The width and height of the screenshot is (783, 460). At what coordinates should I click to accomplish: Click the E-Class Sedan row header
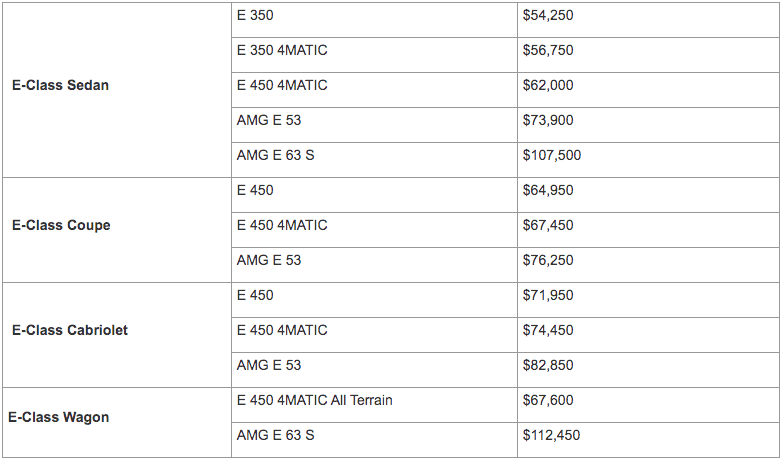tap(117, 90)
